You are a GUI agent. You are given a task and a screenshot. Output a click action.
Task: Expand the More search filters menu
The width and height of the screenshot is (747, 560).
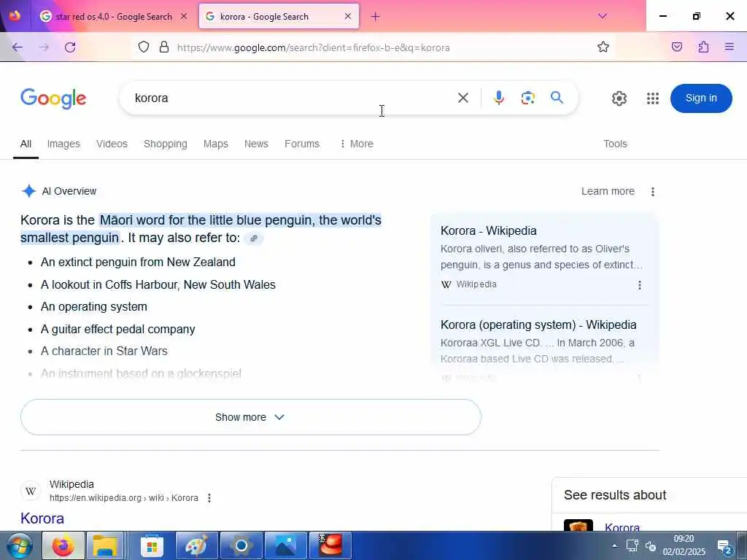pos(356,144)
